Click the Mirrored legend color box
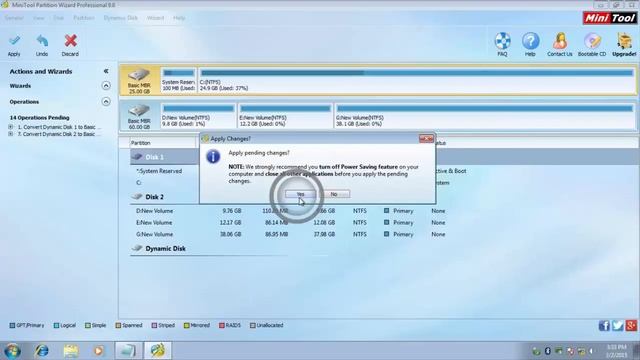The width and height of the screenshot is (640, 360). [187, 325]
